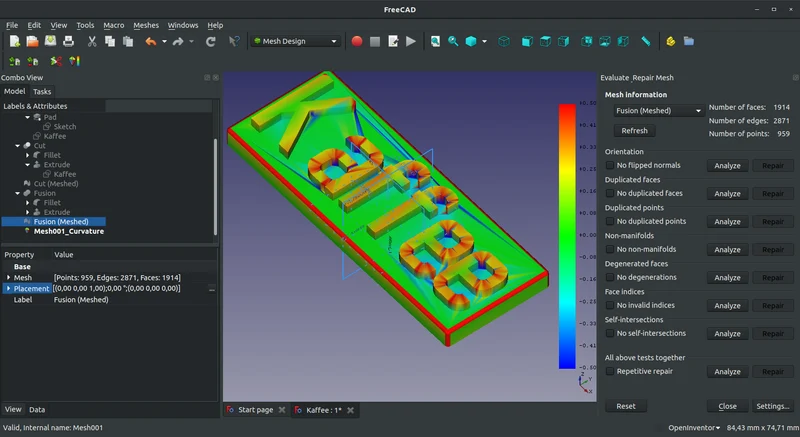The height and width of the screenshot is (437, 800).
Task: Open the Fusion (Meshed) mesh selector dropdown
Action: coord(659,111)
